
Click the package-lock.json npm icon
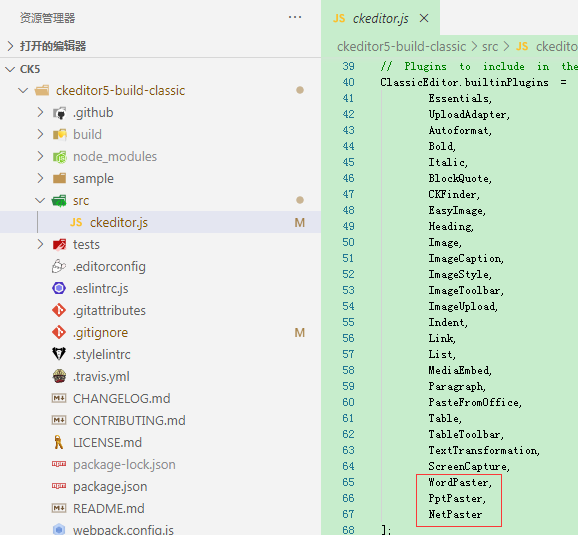pos(59,464)
